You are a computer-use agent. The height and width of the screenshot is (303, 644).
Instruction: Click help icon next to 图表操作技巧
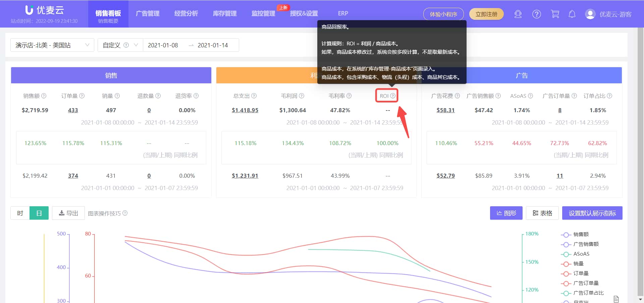point(125,213)
